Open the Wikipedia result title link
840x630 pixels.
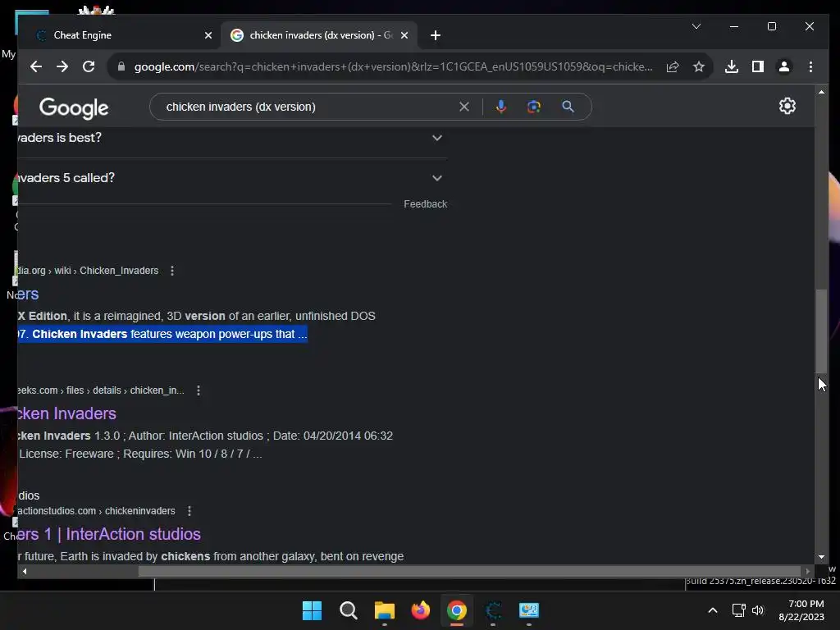pos(28,294)
